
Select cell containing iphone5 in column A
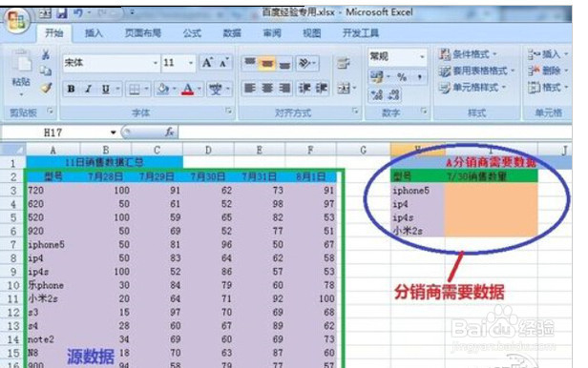pos(52,244)
